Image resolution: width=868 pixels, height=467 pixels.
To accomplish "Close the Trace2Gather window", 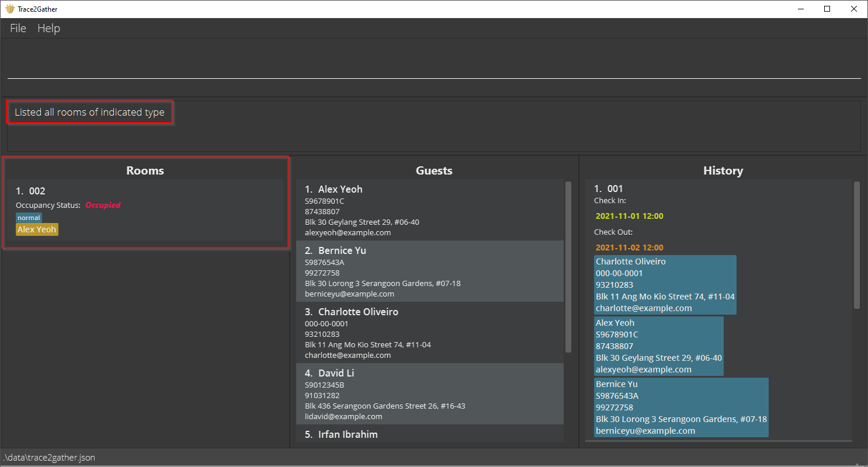I will (854, 9).
